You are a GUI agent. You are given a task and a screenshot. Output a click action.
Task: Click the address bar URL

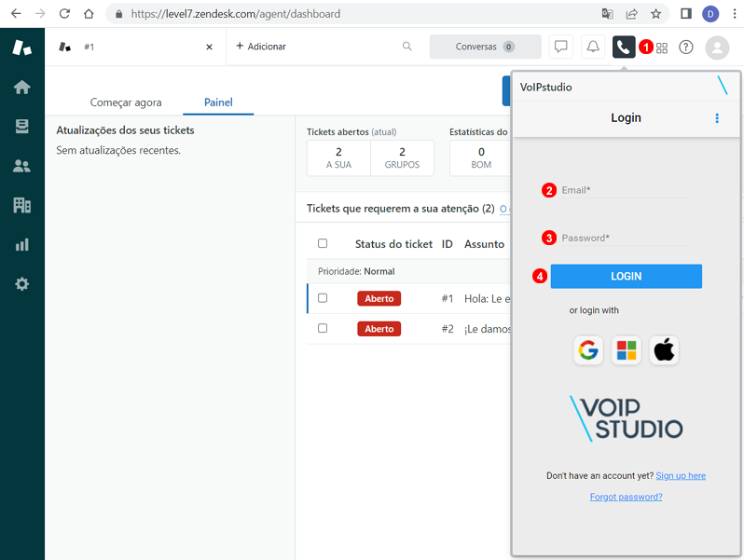[236, 14]
